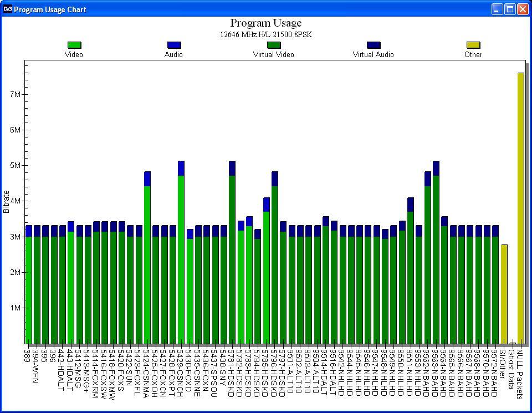Viewport: 532px width, 413px height.
Task: Click the 5781-HDSKD bar
Action: tap(232, 252)
